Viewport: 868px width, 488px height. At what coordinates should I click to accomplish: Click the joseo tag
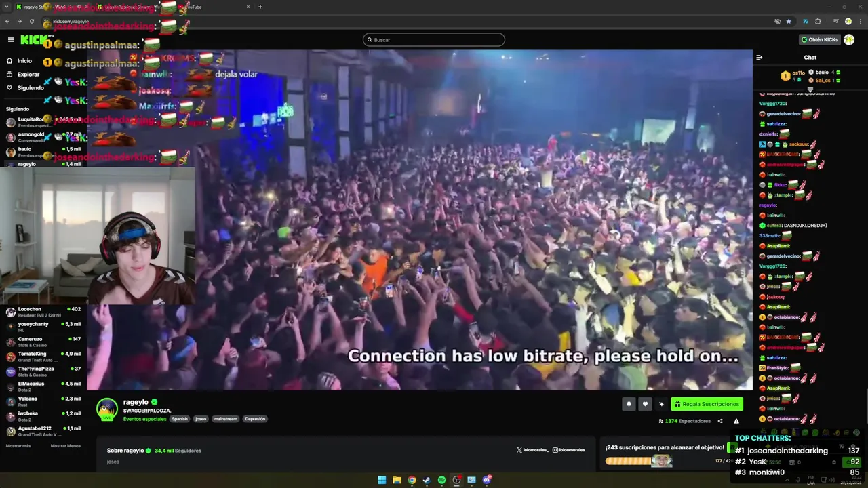[x=201, y=419]
